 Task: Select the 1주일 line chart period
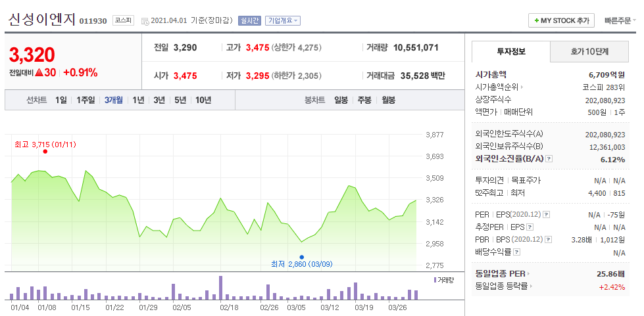pyautogui.click(x=86, y=100)
